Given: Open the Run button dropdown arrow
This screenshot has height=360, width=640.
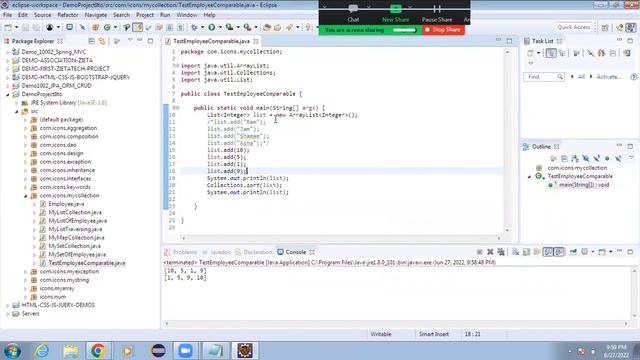Looking at the screenshot, I should pos(220,27).
